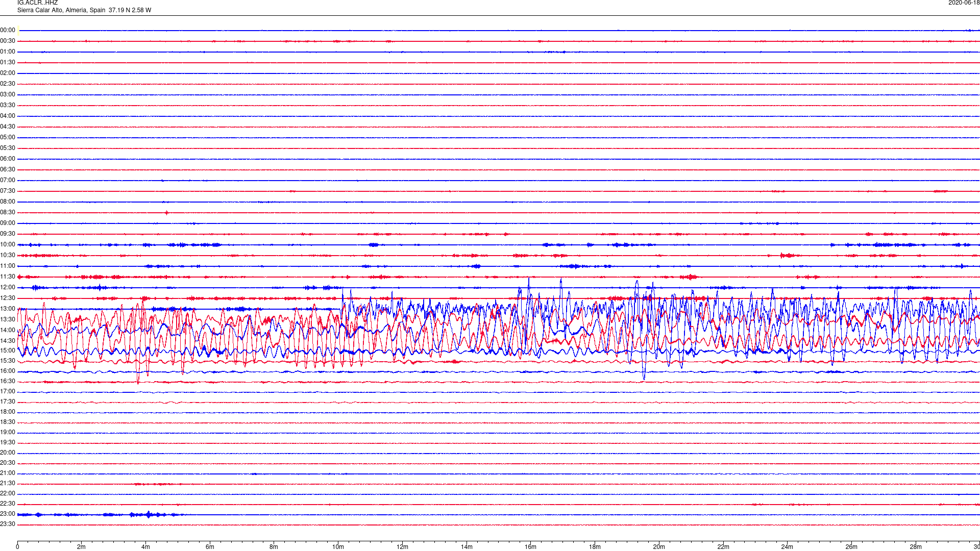
Task: Select the 08:30 time row label
Action: 8,212
